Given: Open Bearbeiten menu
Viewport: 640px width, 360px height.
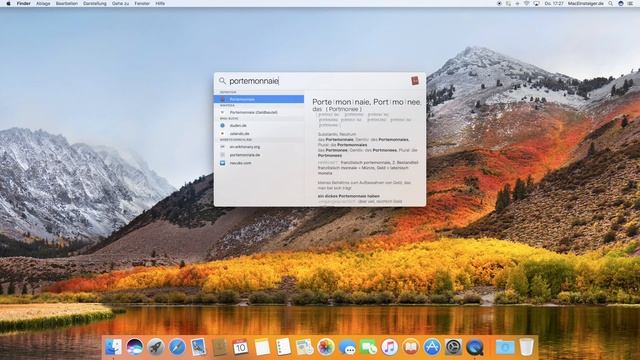Looking at the screenshot, I should (67, 3).
